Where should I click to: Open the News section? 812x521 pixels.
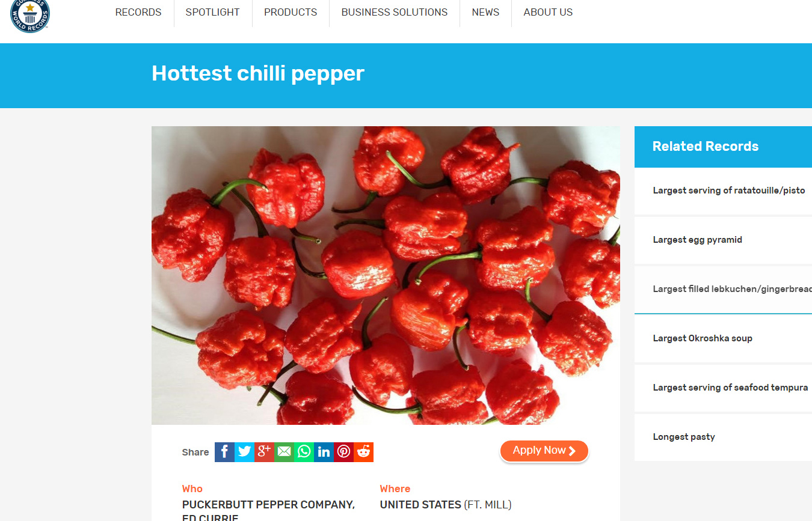[485, 12]
